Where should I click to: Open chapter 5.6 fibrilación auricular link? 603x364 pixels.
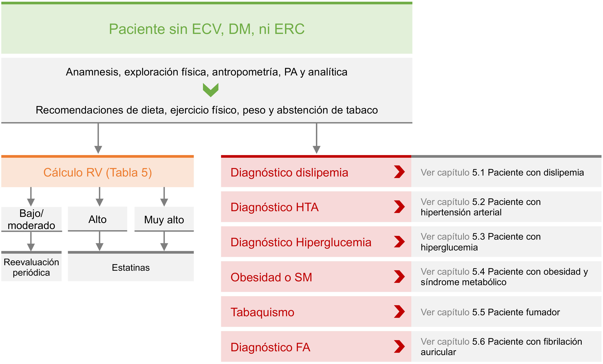(501, 347)
